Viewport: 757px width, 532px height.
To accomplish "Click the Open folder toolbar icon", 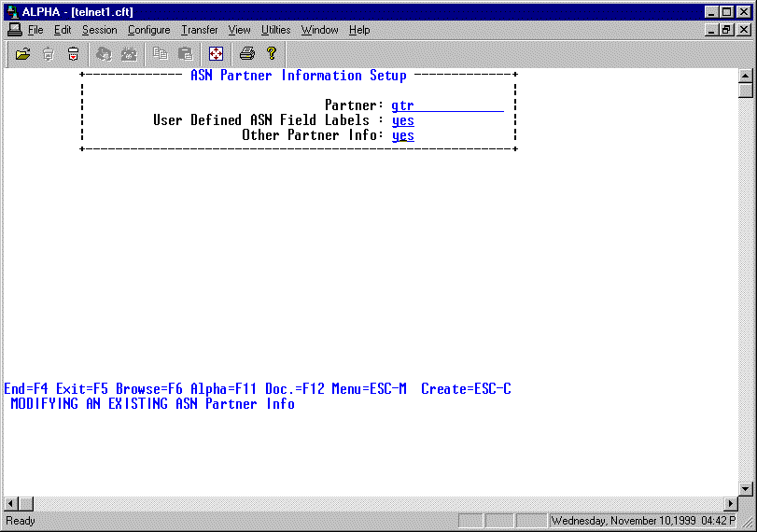I will pyautogui.click(x=23, y=54).
